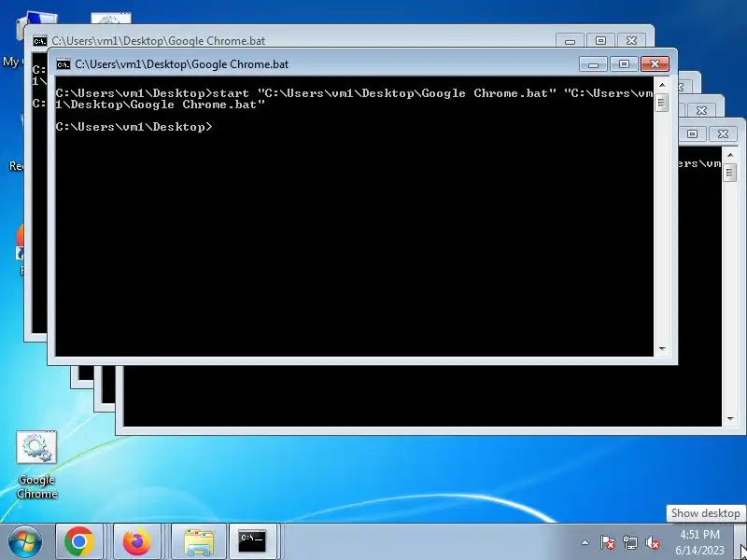Launch Google Chrome from the taskbar

point(78,541)
